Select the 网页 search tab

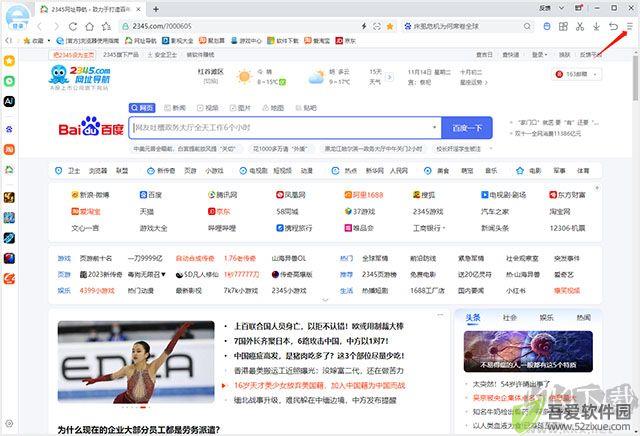(142, 108)
